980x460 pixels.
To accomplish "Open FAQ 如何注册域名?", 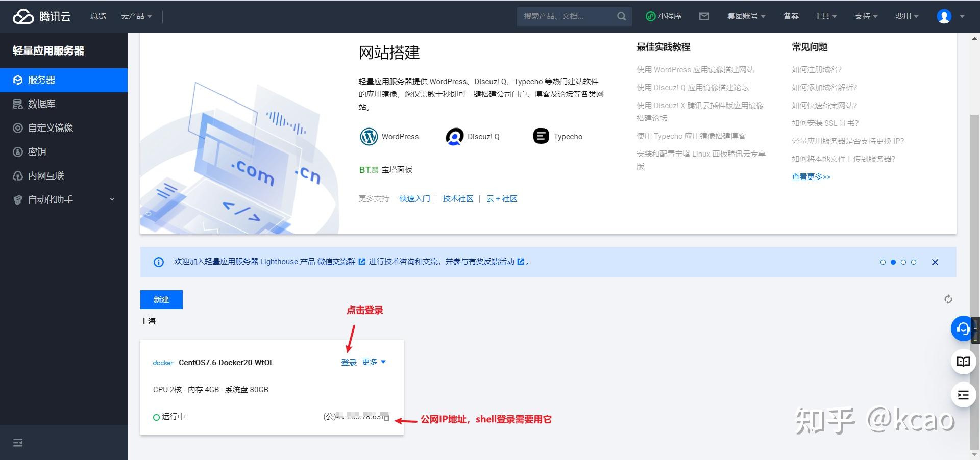I will point(817,70).
